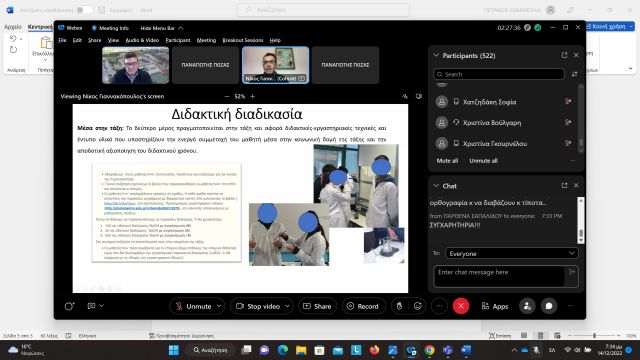Stop video camera feed
The image size is (640, 360).
tap(258, 306)
